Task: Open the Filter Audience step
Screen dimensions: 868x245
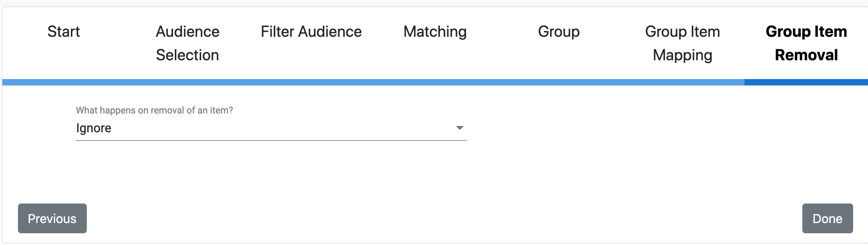Action: point(311,32)
